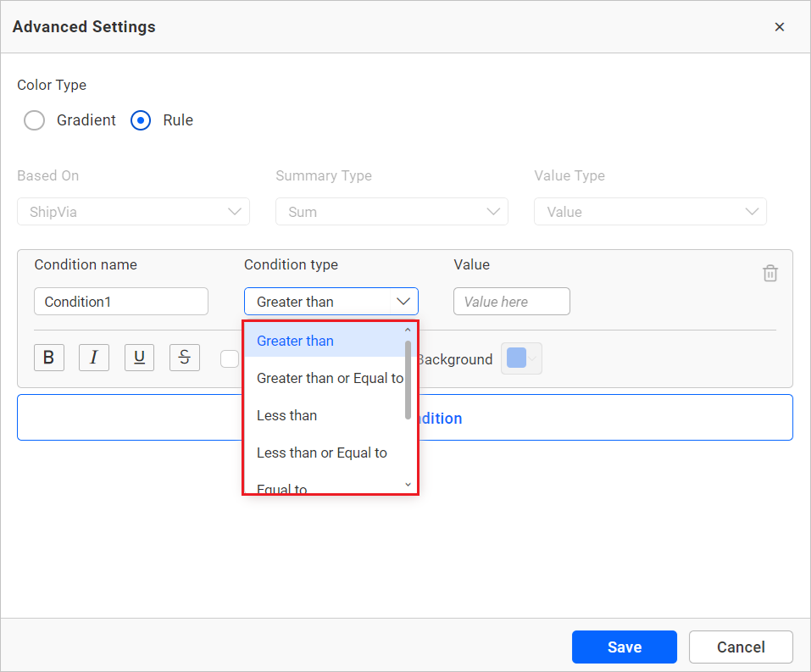
Task: Delete Condition1 using trash icon
Action: pyautogui.click(x=769, y=273)
